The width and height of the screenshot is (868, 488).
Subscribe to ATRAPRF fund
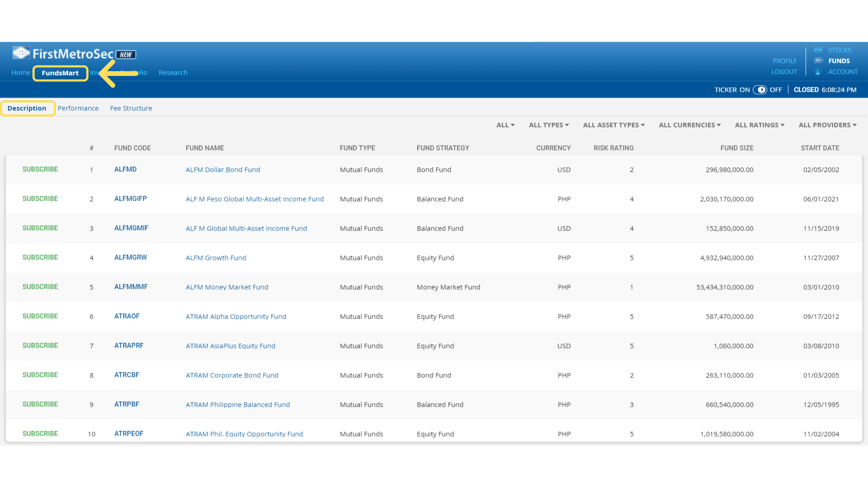40,346
